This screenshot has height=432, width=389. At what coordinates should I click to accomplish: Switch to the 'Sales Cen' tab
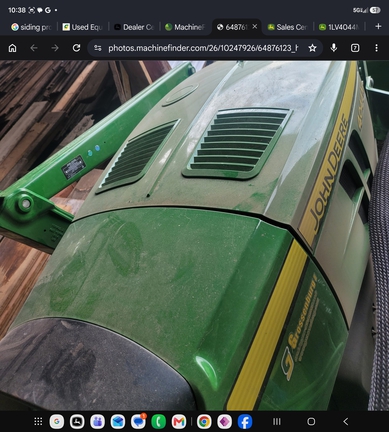288,27
